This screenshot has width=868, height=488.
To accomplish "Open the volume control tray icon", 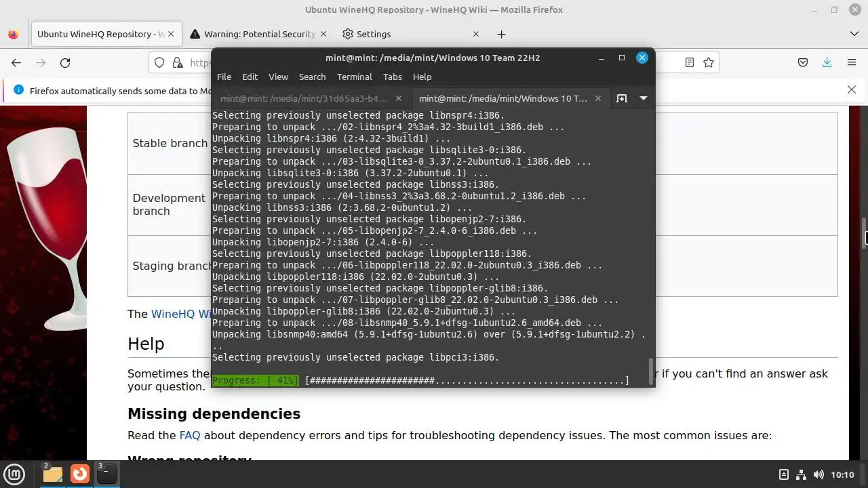I will coord(818,474).
